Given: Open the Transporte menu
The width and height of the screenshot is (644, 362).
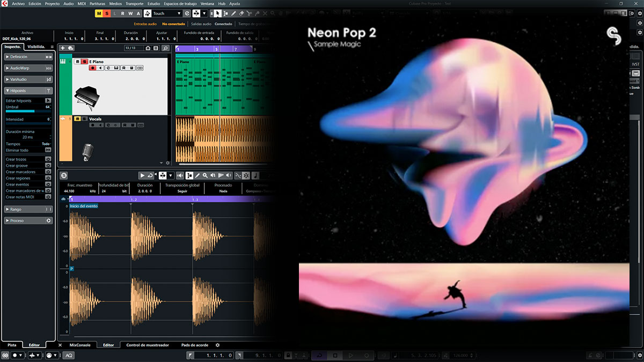Looking at the screenshot, I should click(x=135, y=4).
